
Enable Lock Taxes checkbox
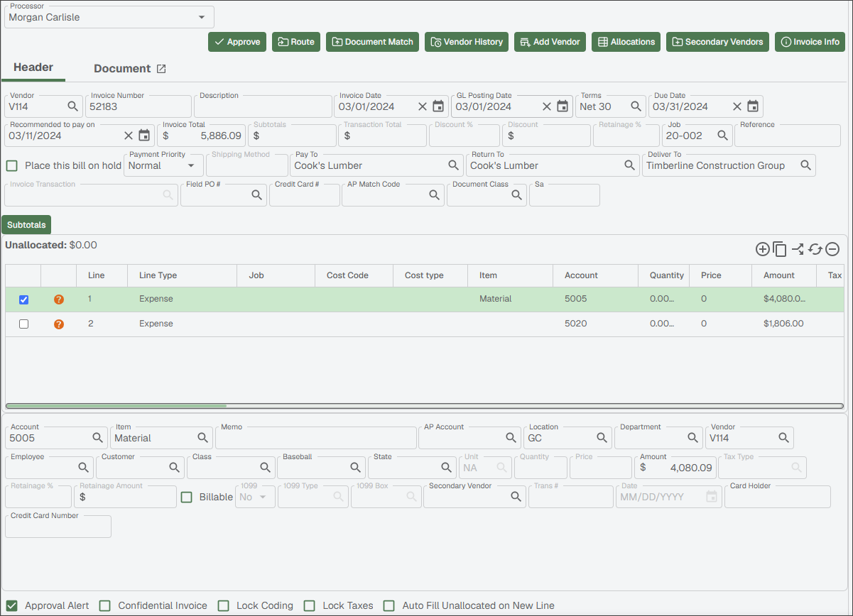click(309, 605)
